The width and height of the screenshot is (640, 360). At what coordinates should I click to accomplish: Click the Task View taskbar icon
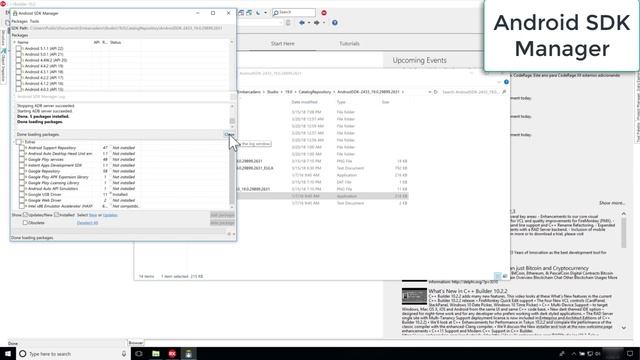[x=139, y=353]
